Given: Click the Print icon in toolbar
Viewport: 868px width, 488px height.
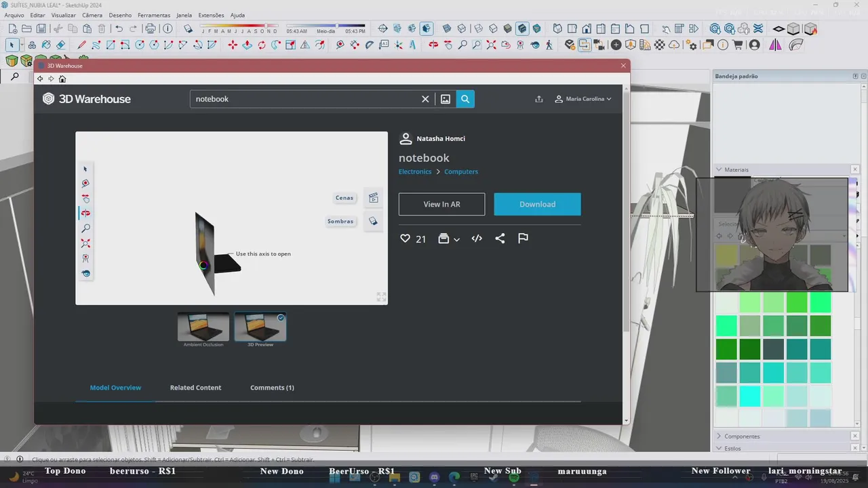Looking at the screenshot, I should pyautogui.click(x=151, y=28).
